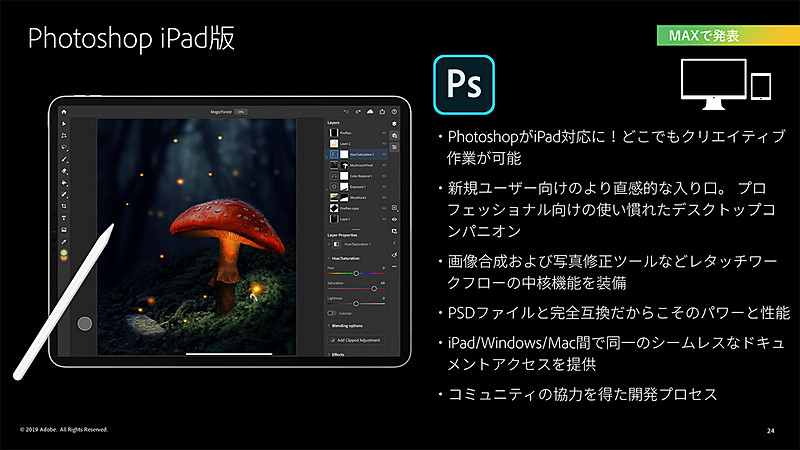Select the Move tool arrow

click(64, 124)
